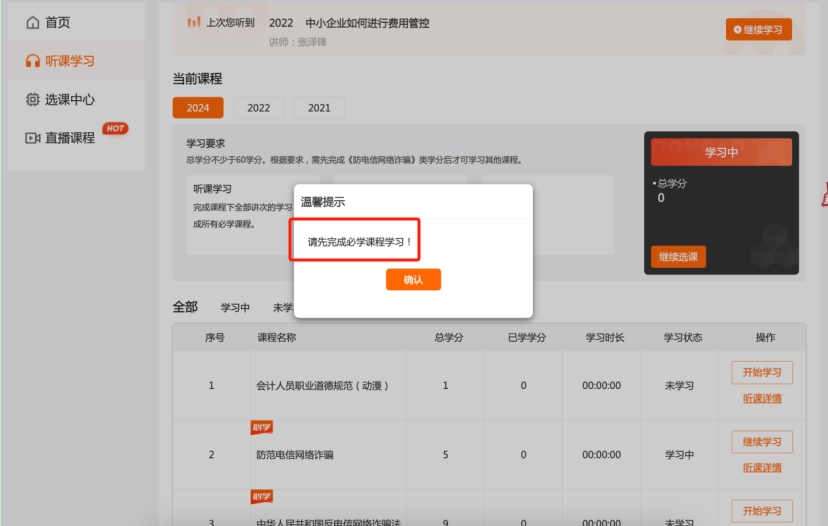Image resolution: width=828 pixels, height=526 pixels.
Task: Filter the course list by 学习中
Action: (235, 308)
